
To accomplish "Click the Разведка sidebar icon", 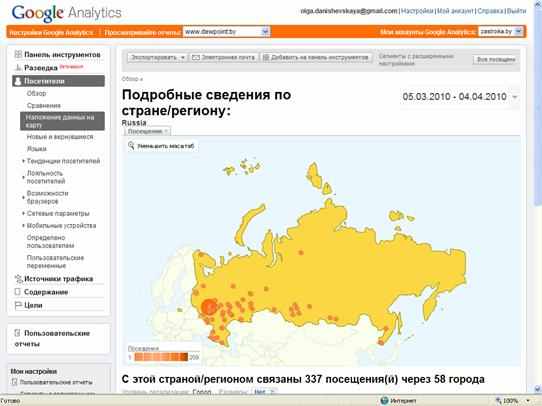I will tap(18, 67).
